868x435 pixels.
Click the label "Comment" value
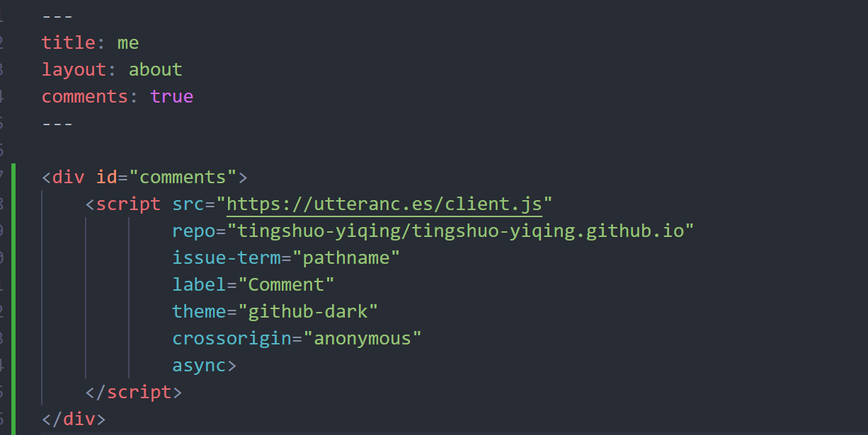(286, 284)
